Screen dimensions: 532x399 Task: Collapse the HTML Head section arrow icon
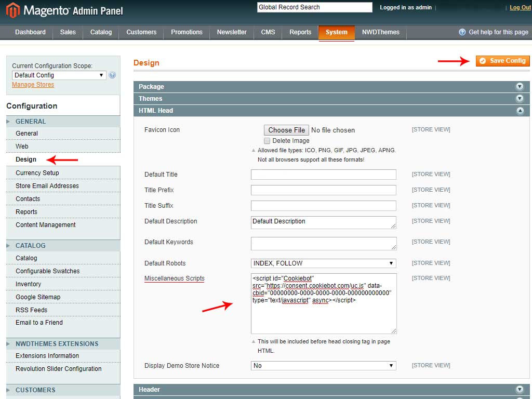[520, 111]
